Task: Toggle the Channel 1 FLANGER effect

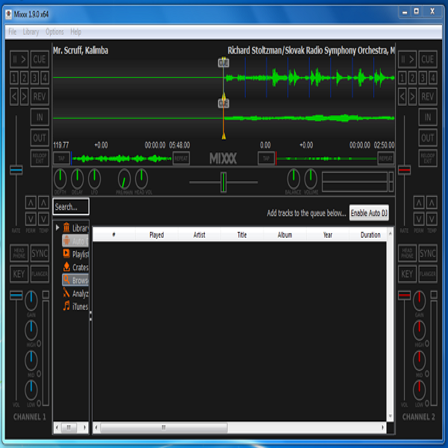Action: (x=40, y=274)
